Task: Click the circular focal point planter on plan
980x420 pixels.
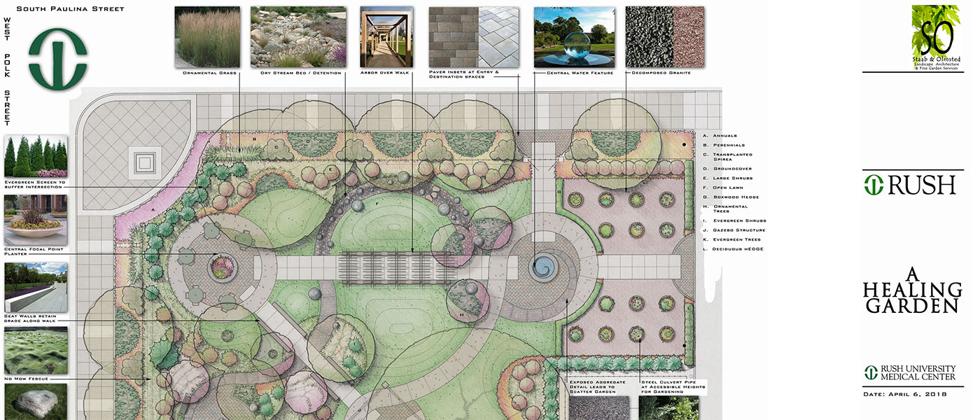Action: tap(220, 265)
